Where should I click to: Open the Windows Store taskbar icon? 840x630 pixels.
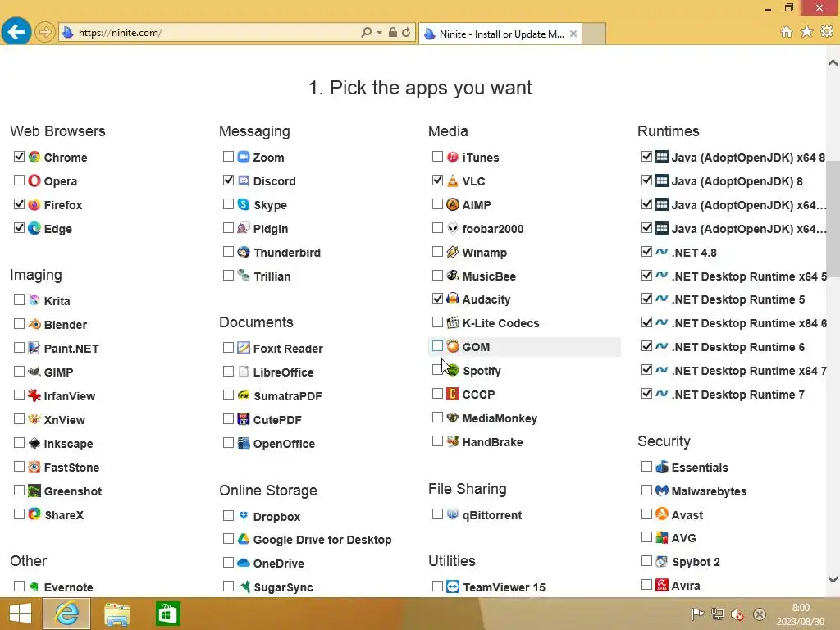point(167,614)
